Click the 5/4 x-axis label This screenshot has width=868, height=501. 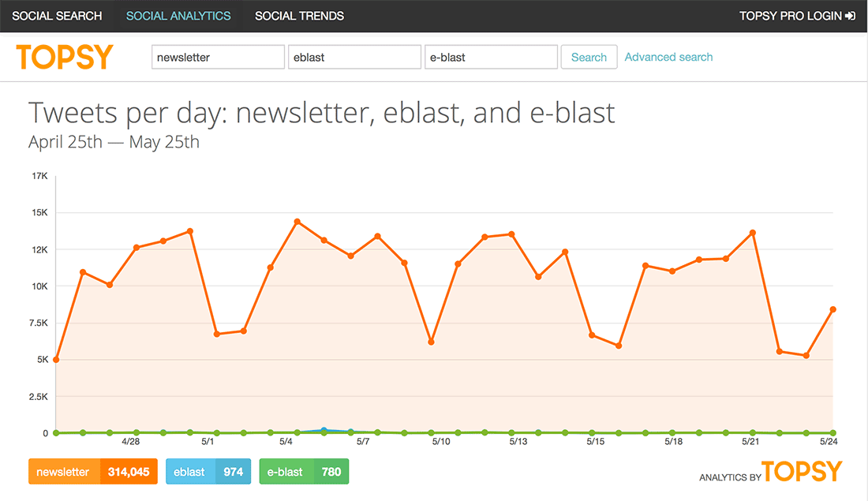coord(286,442)
